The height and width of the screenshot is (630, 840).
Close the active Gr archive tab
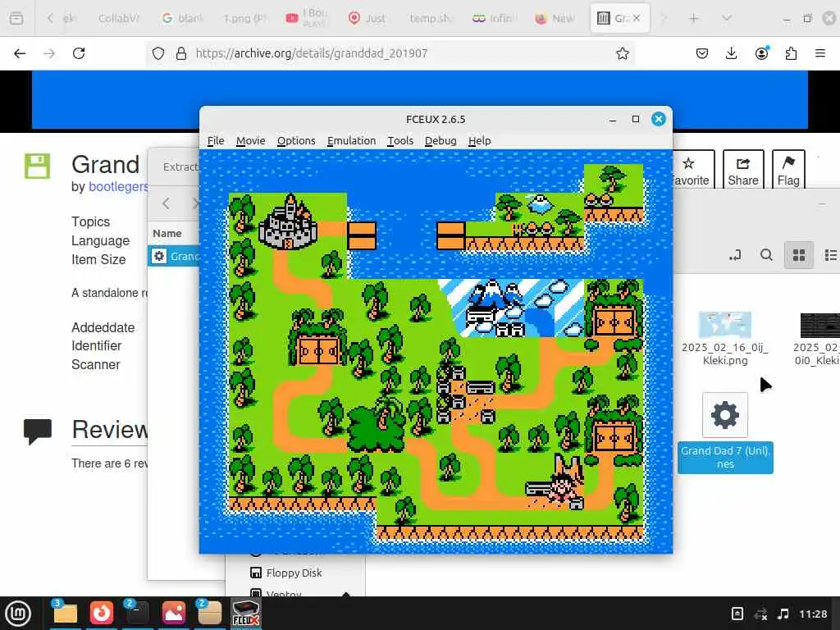pos(636,18)
